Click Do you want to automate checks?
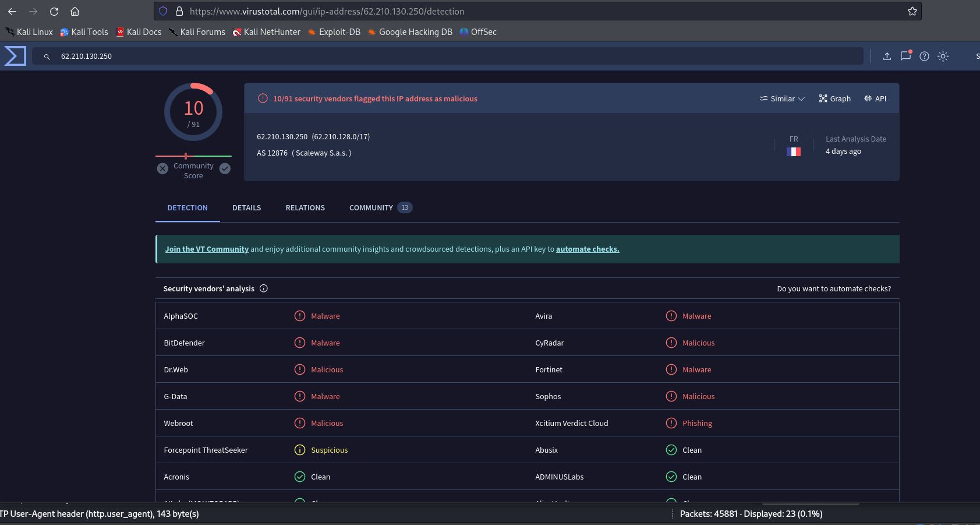Image resolution: width=980 pixels, height=525 pixels. tap(834, 288)
